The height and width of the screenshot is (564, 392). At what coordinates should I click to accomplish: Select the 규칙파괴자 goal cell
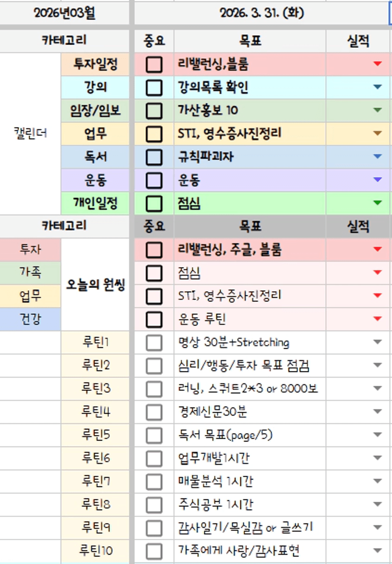tap(250, 157)
